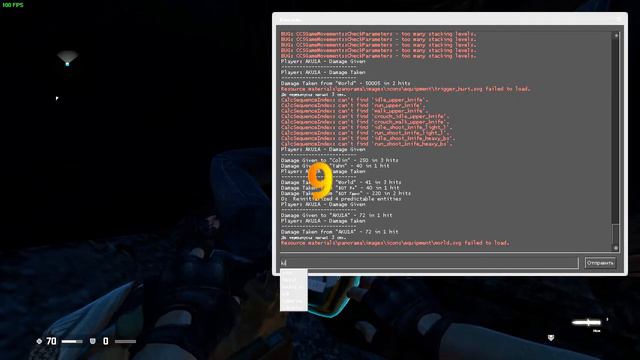
Task: Select the can't find 'idle_shoot_knife_light_l' line
Action: [x=366, y=127]
